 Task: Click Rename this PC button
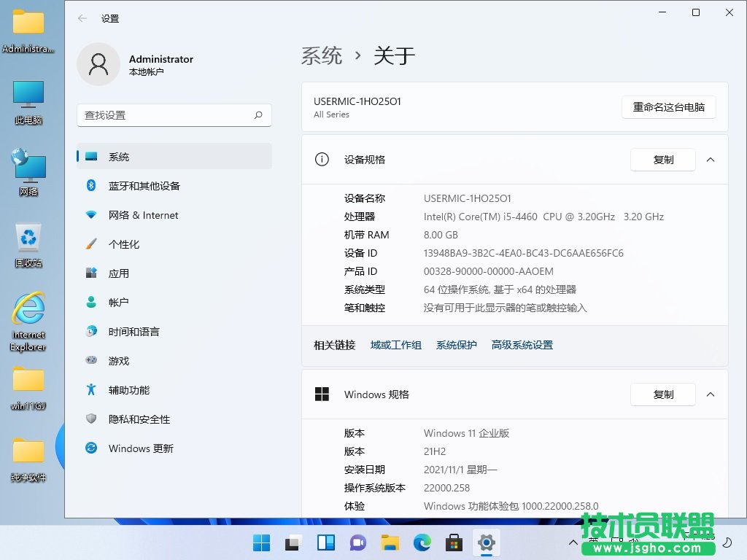(x=668, y=107)
